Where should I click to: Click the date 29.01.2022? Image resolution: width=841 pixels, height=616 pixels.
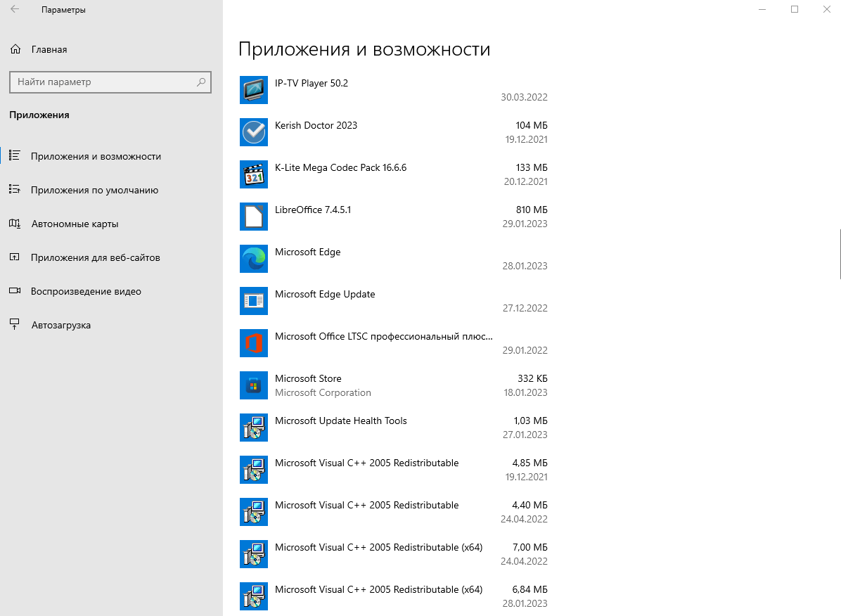point(525,350)
